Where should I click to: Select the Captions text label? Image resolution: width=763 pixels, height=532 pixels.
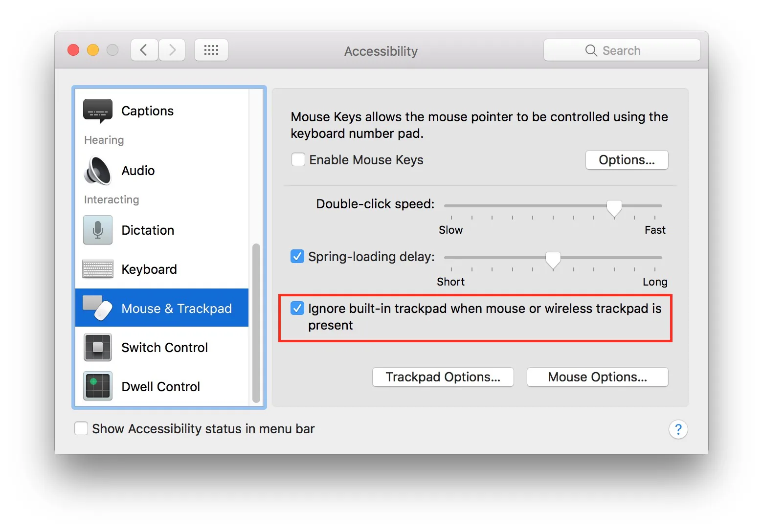[x=147, y=111]
